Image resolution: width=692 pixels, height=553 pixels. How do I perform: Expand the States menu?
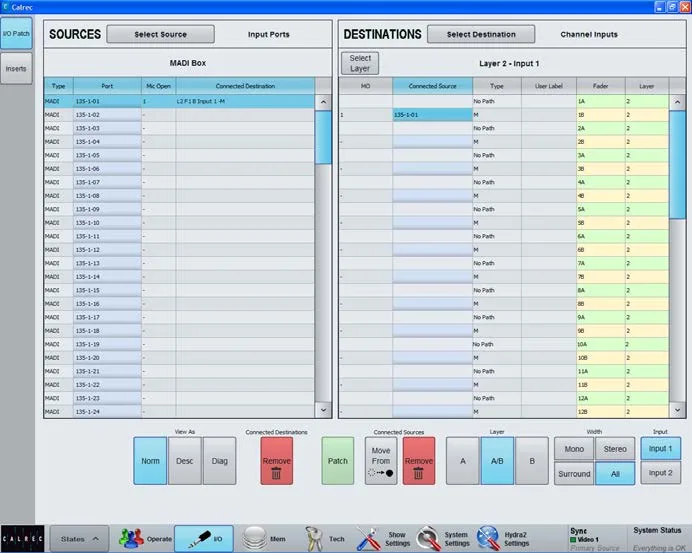tap(79, 538)
